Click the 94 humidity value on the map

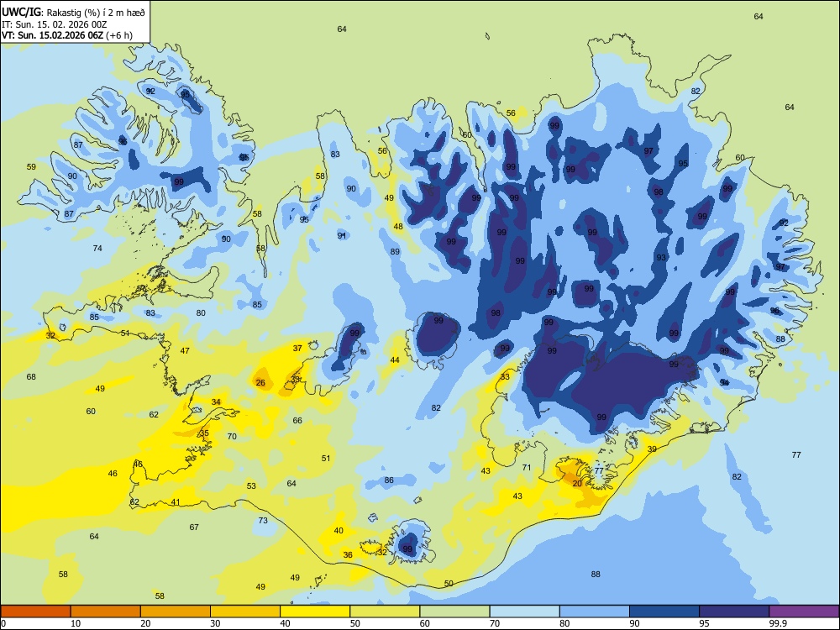[x=724, y=382]
